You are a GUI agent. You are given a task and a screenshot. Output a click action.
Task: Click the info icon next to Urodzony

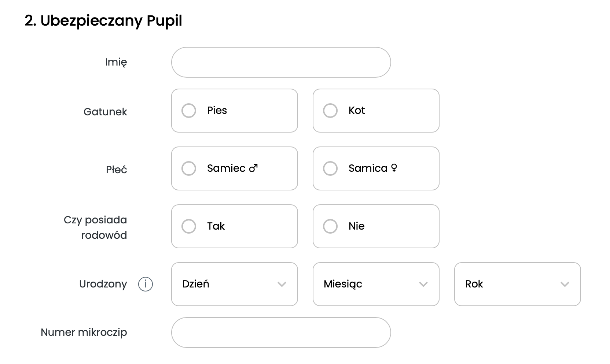(x=145, y=284)
